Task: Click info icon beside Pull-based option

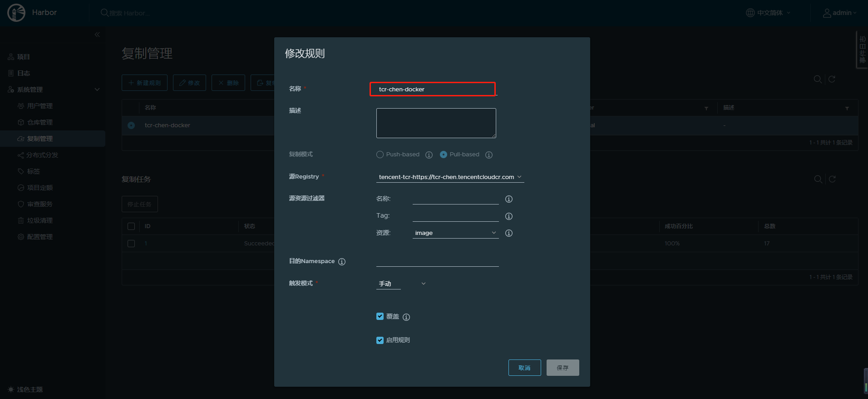Action: click(489, 155)
